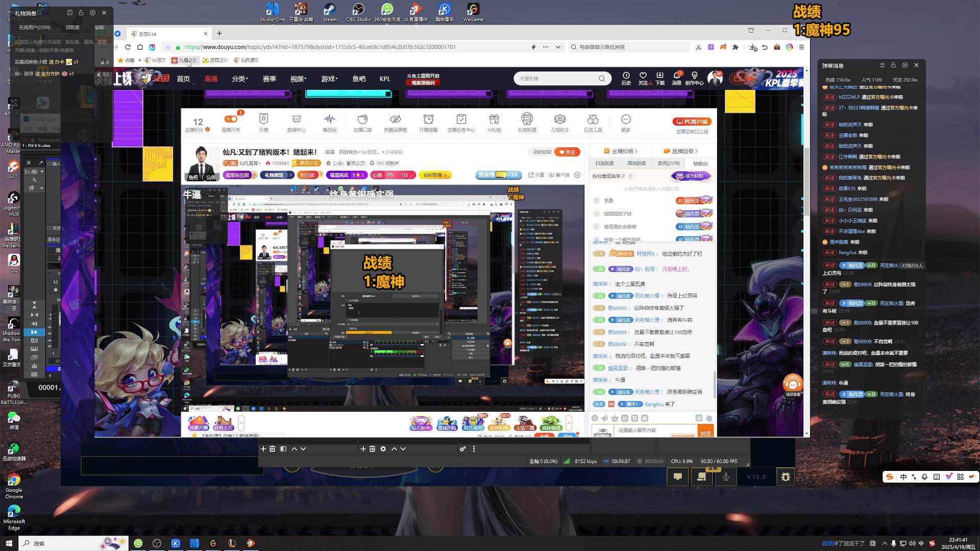Click the 成为钻粉 button
This screenshot has height=551, width=980.
pos(690,176)
